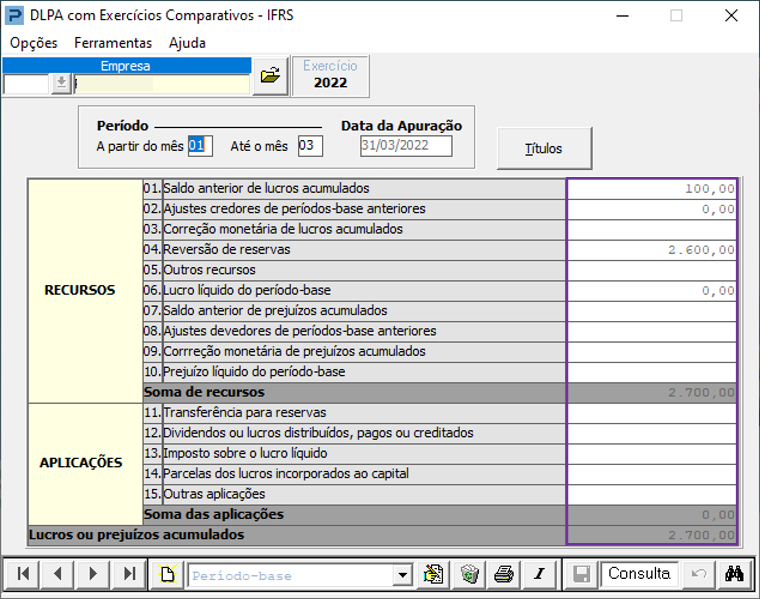Go to the last record
760x599 pixels.
pyautogui.click(x=129, y=574)
